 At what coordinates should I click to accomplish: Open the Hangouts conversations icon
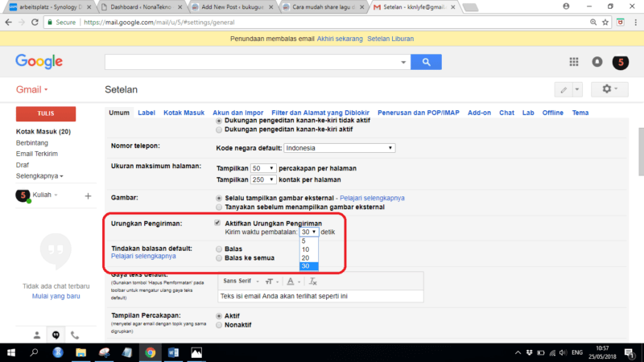56,335
